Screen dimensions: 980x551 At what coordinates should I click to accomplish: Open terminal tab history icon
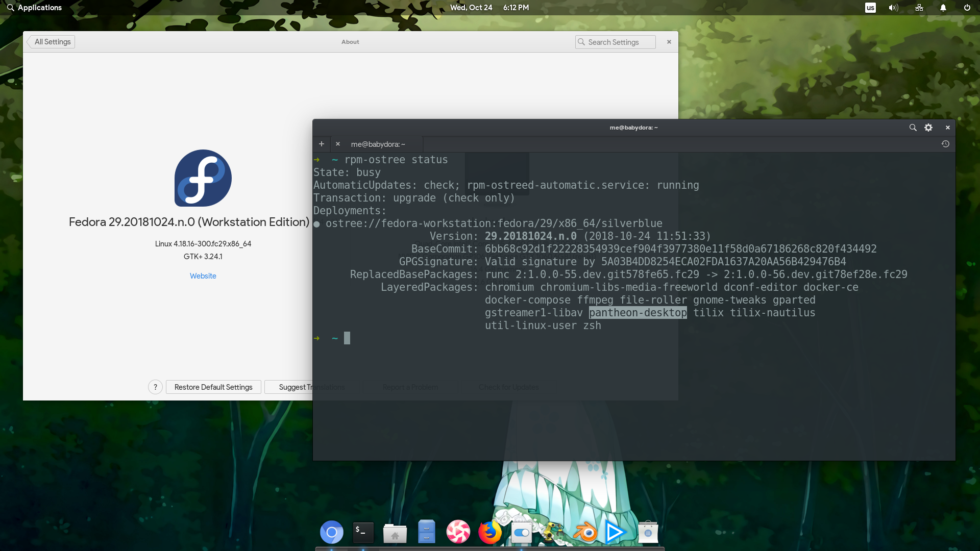(x=945, y=144)
